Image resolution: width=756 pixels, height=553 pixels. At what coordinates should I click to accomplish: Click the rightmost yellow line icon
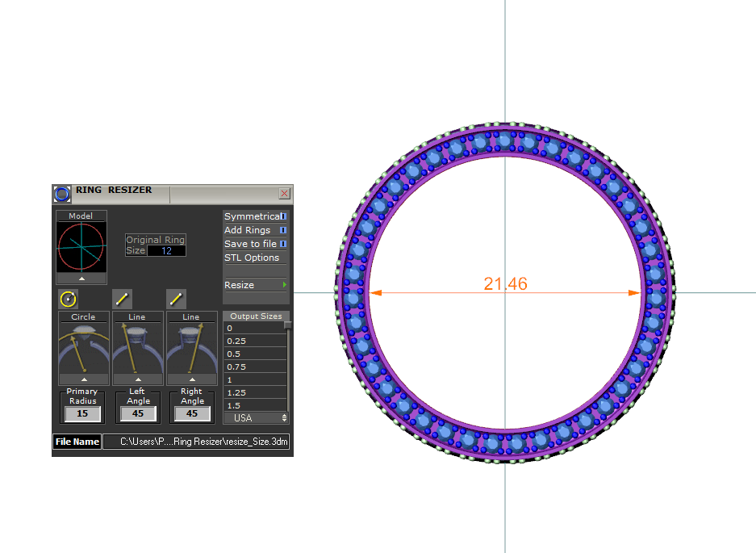pyautogui.click(x=176, y=299)
